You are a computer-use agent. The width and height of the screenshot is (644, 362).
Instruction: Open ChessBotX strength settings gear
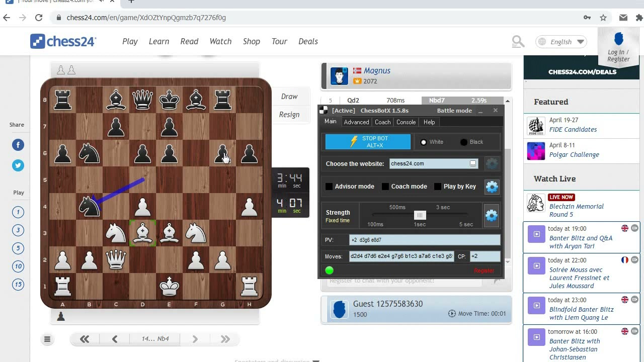coord(492,215)
